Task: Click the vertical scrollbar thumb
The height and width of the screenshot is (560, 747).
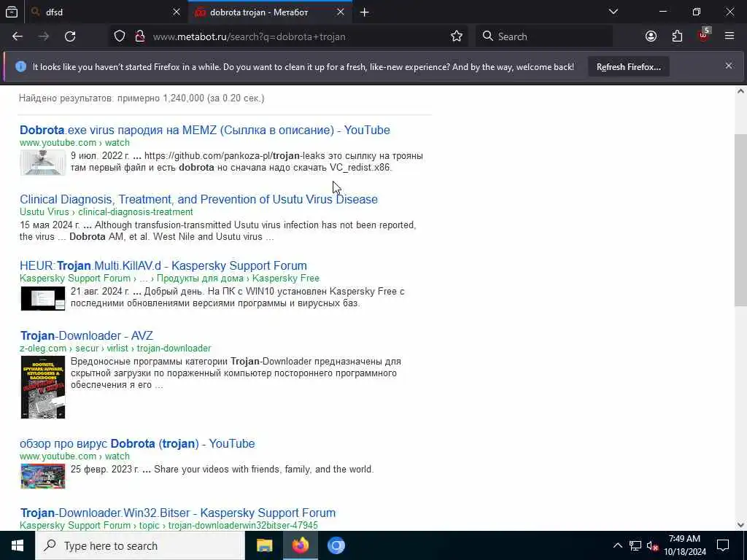Action: click(x=741, y=220)
